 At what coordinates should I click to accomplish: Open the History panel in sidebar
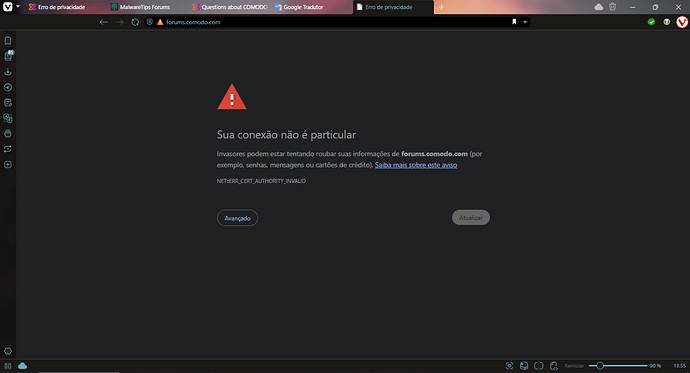(x=8, y=87)
